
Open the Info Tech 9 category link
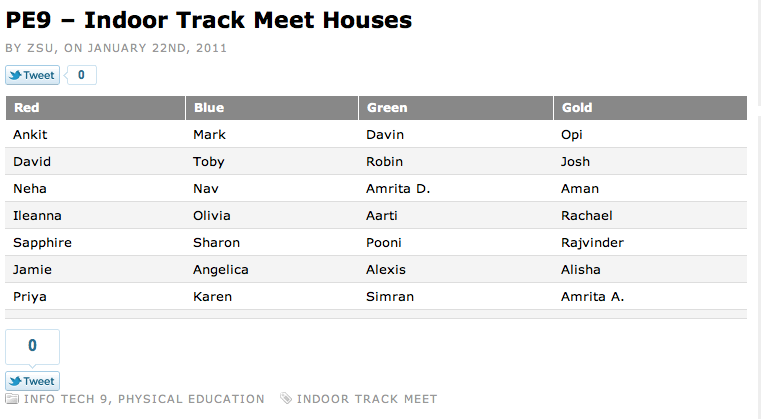click(x=67, y=399)
